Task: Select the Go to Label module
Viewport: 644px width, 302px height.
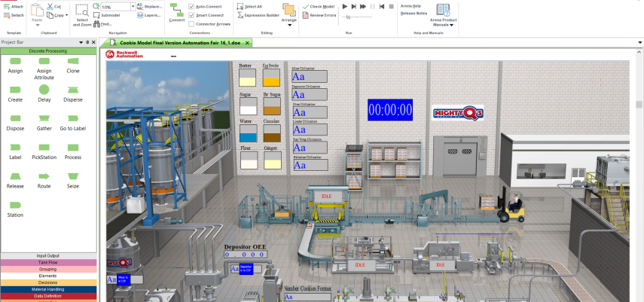Action: pyautogui.click(x=73, y=123)
